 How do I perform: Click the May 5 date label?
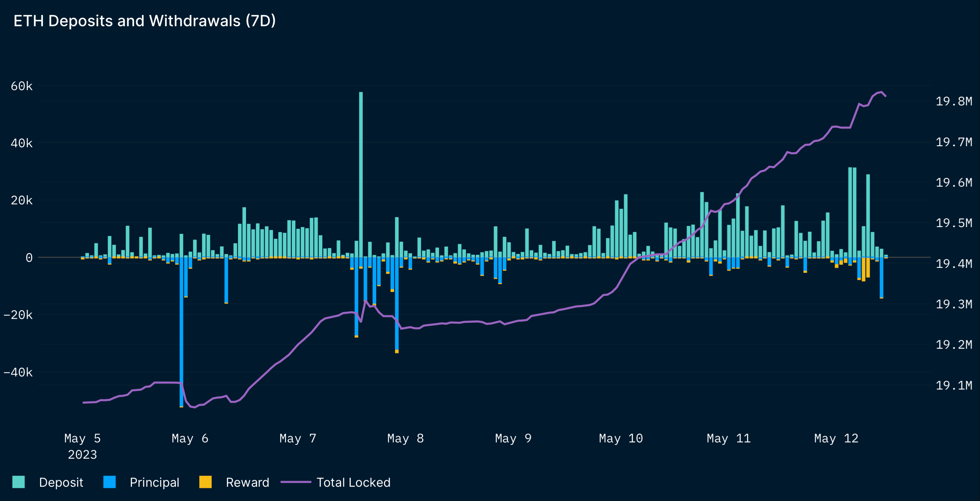pyautogui.click(x=82, y=438)
